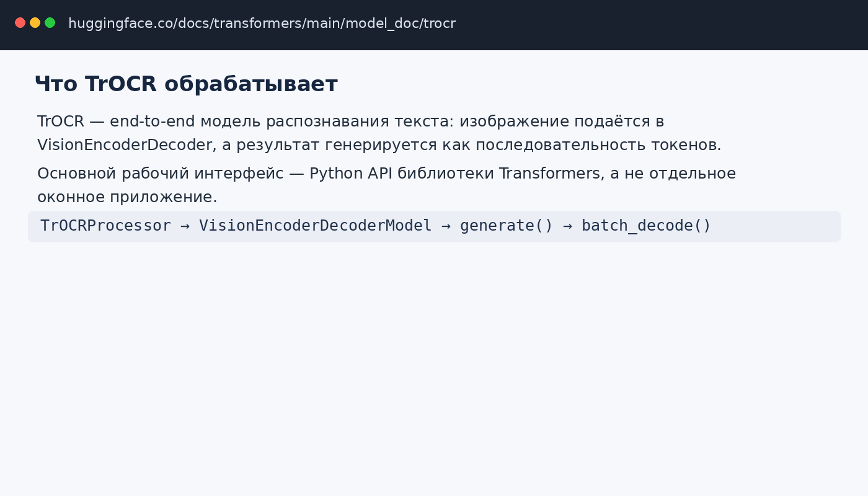Click the word "Transformers" in the second paragraph
The image size is (868, 496).
point(549,174)
